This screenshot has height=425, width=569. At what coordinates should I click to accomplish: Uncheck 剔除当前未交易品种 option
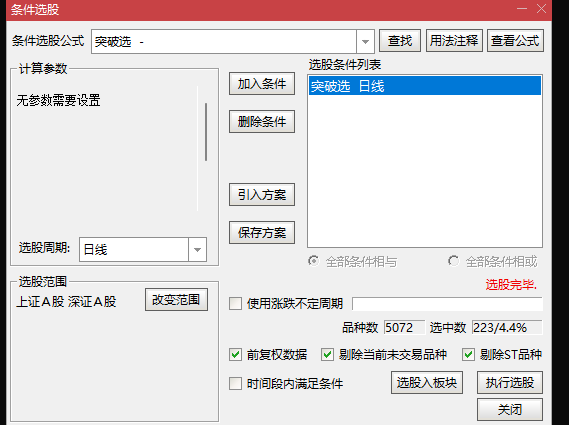click(x=327, y=354)
